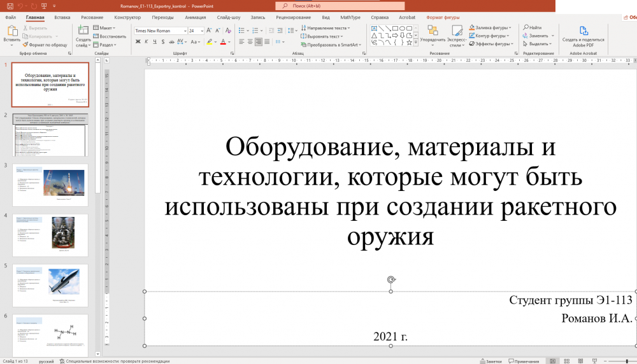Select slide 3 thumbnail with rocket launch

tap(50, 185)
